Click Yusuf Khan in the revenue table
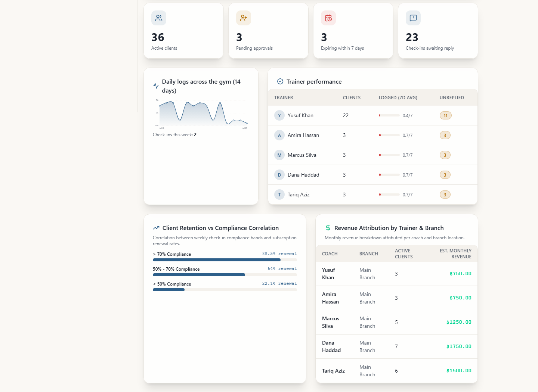538x392 pixels. [329, 274]
